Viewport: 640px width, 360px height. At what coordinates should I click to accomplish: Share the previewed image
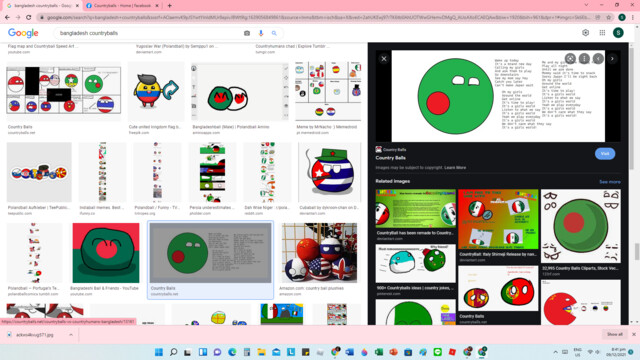(x=570, y=59)
